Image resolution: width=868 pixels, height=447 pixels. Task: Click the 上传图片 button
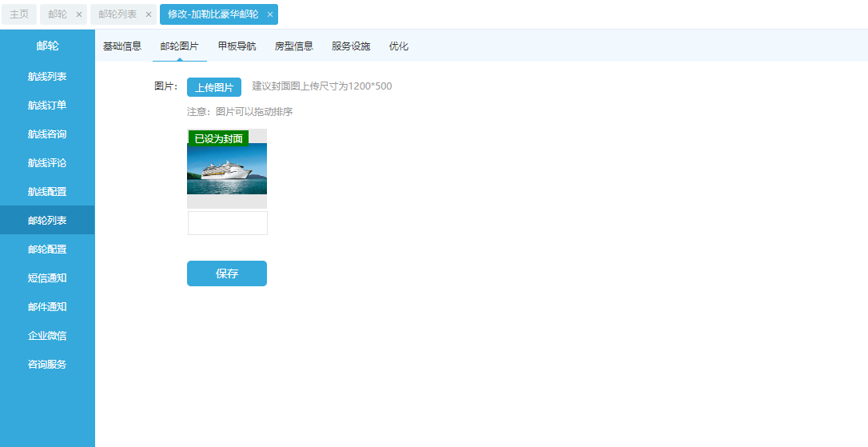214,87
